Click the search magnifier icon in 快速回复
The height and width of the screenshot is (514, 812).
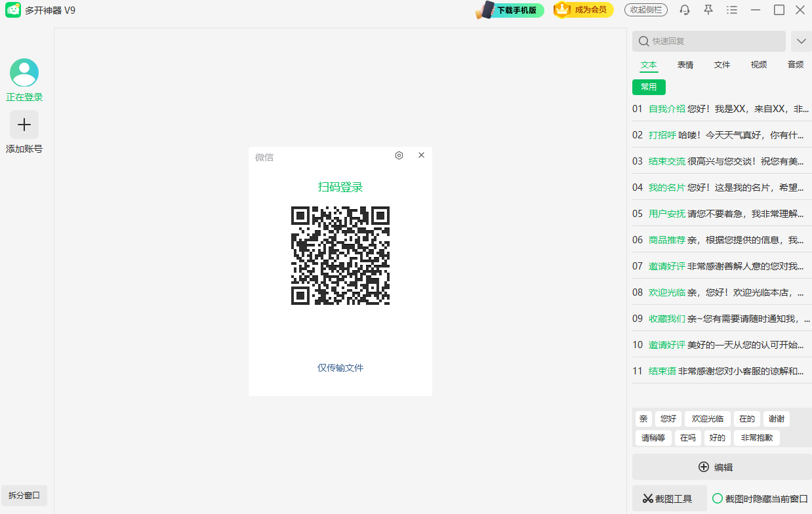[643, 41]
